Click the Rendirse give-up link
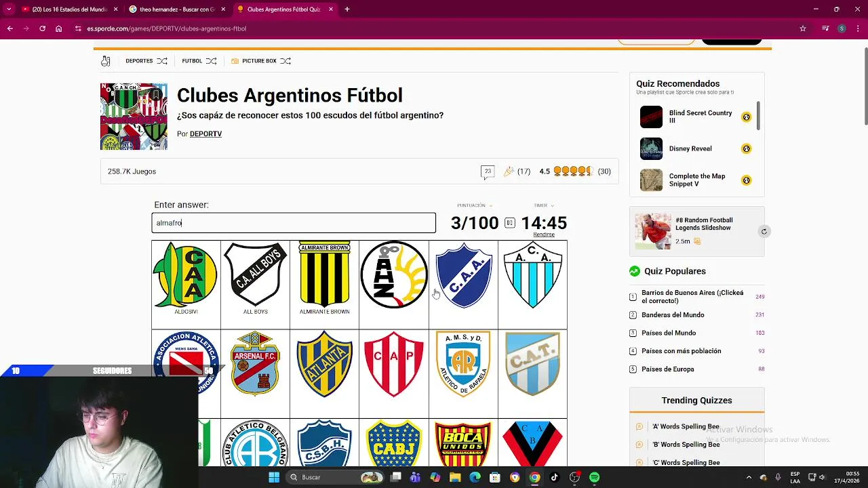 [544, 235]
